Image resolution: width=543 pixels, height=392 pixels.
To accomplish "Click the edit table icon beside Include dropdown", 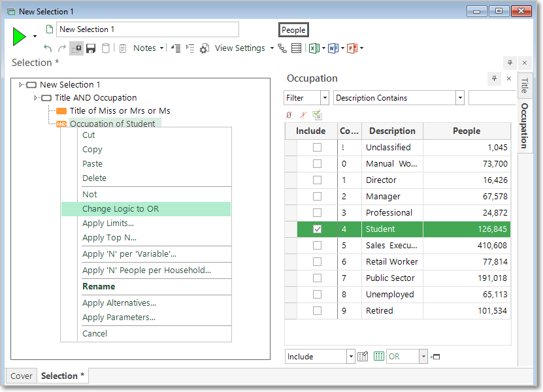I will tap(363, 356).
